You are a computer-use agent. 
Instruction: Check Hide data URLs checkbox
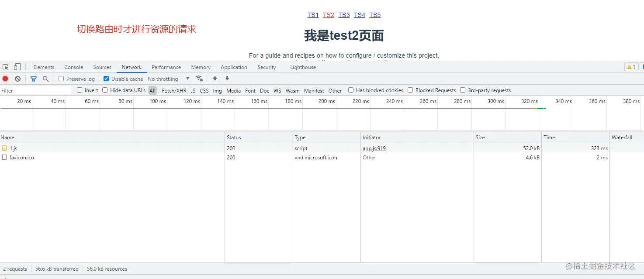[x=105, y=90]
